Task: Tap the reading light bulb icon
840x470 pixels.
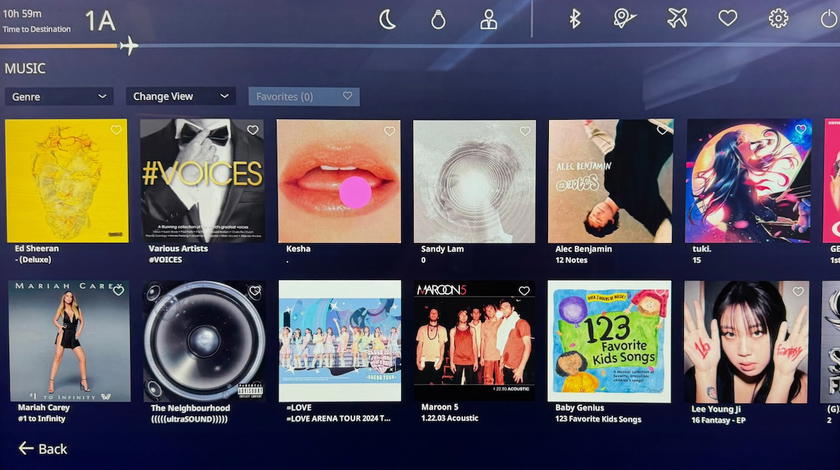Action: [438, 20]
